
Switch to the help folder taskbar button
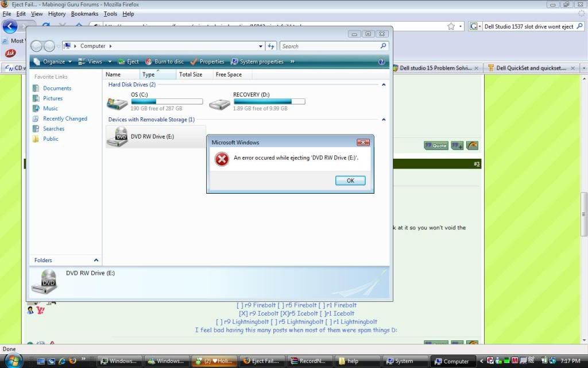tap(357, 361)
